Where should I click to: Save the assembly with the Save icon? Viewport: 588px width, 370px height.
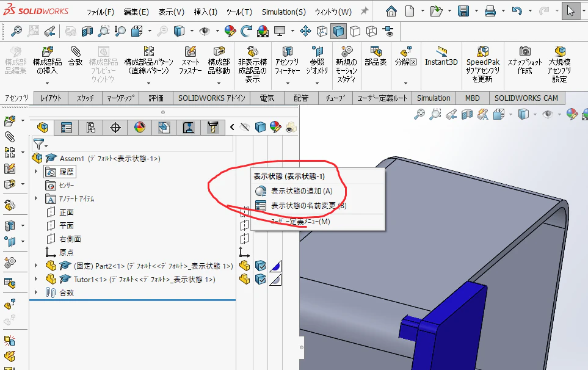click(463, 11)
